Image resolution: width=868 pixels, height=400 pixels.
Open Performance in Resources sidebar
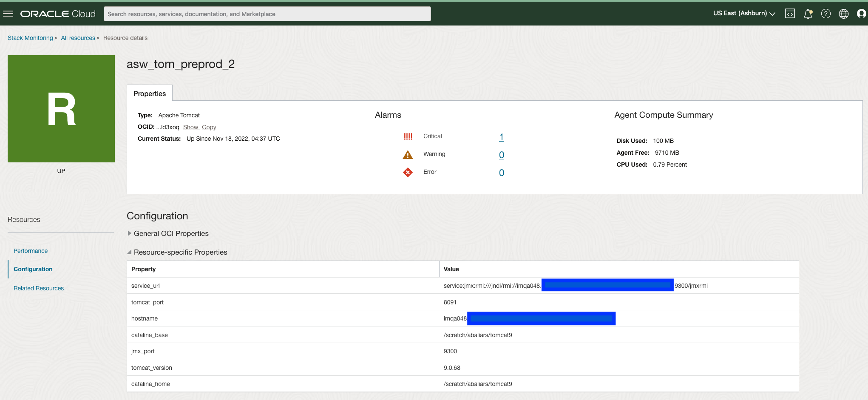coord(31,251)
